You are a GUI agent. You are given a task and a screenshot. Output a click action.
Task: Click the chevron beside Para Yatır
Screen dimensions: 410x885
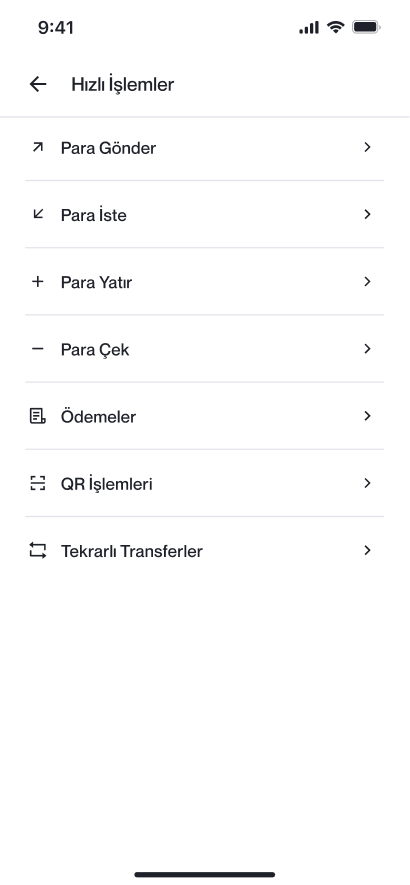pyautogui.click(x=368, y=281)
